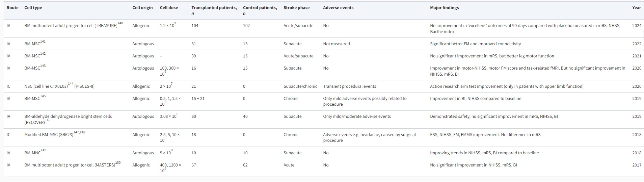Open citation 143 beside BM-MSC
644x182 pixels.
[x=43, y=66]
